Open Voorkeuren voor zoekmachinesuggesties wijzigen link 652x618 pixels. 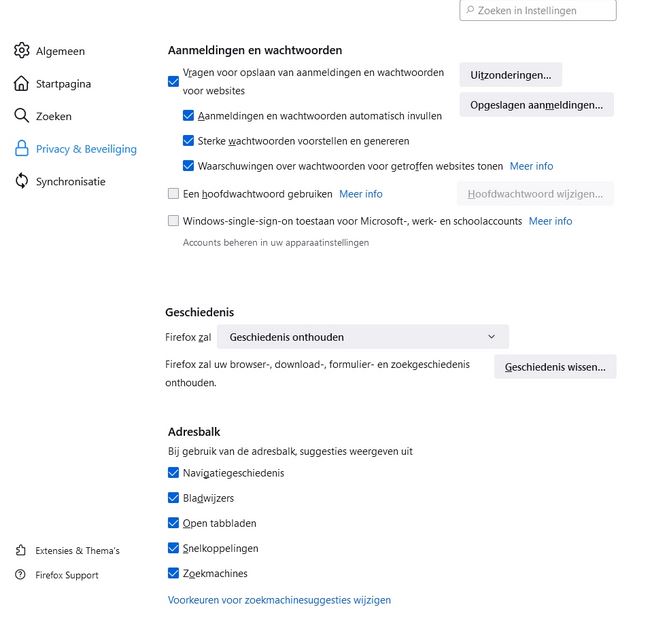(x=279, y=600)
